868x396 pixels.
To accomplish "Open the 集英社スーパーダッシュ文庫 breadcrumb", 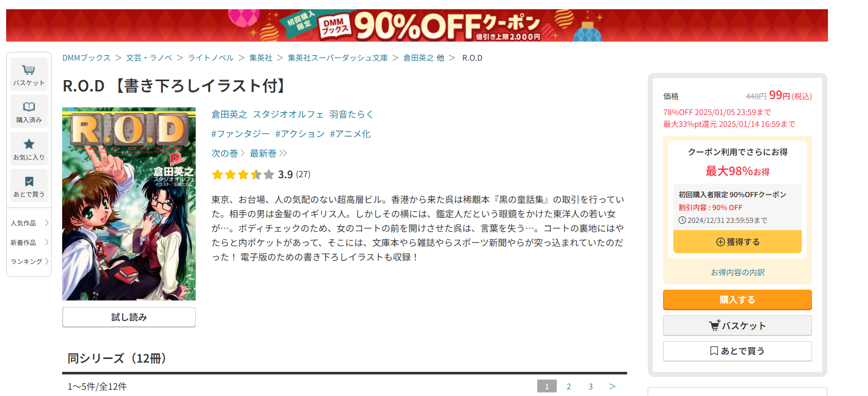I will click(337, 58).
